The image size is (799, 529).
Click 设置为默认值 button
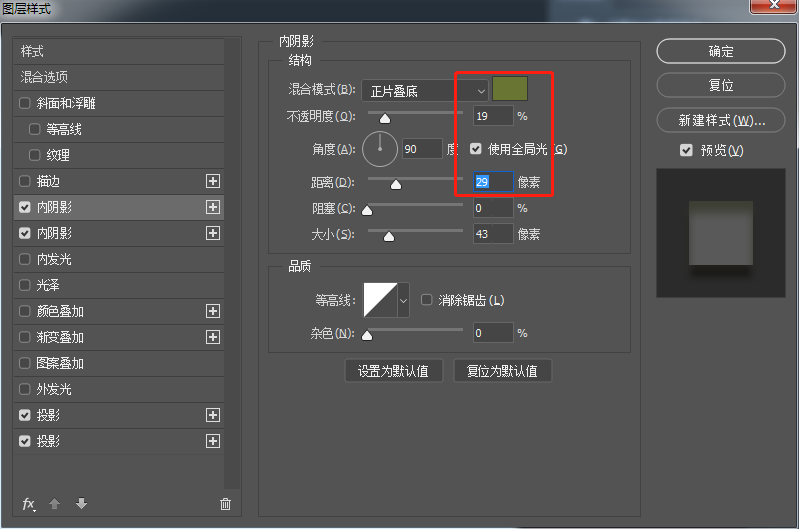pos(393,371)
